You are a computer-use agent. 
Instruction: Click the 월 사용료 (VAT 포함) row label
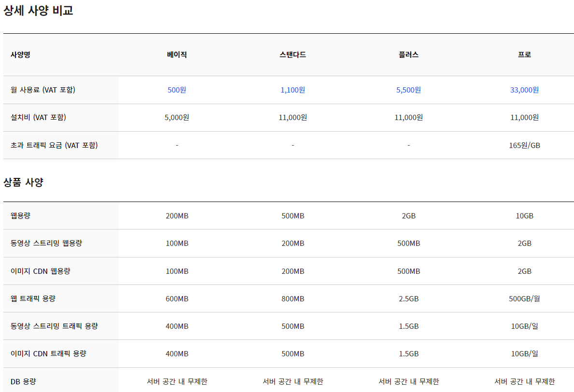point(43,90)
